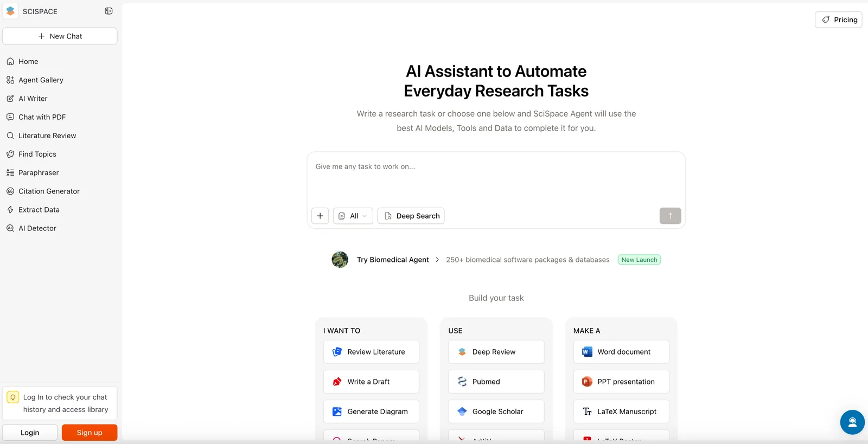
Task: Choose the Google Scholar source
Action: (x=496, y=411)
